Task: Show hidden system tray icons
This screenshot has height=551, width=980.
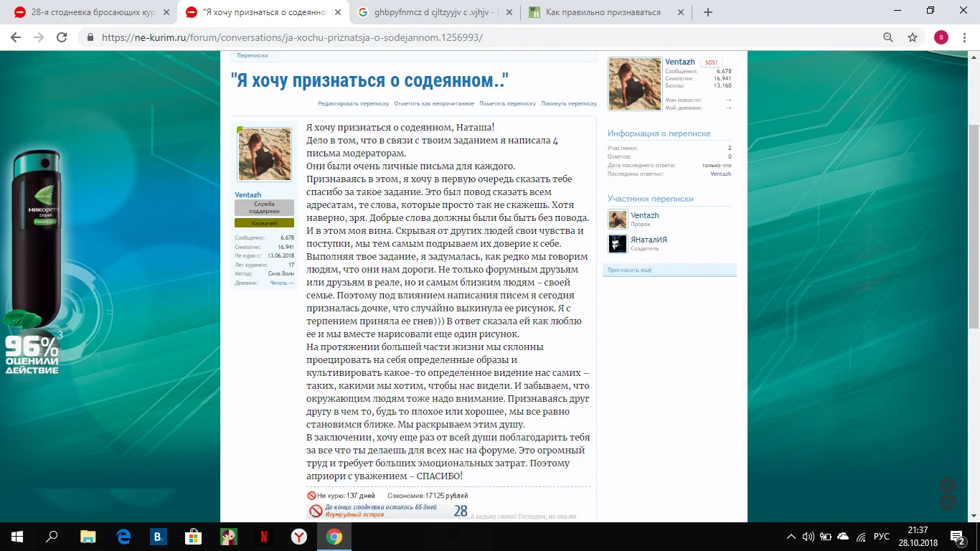Action: 791,536
